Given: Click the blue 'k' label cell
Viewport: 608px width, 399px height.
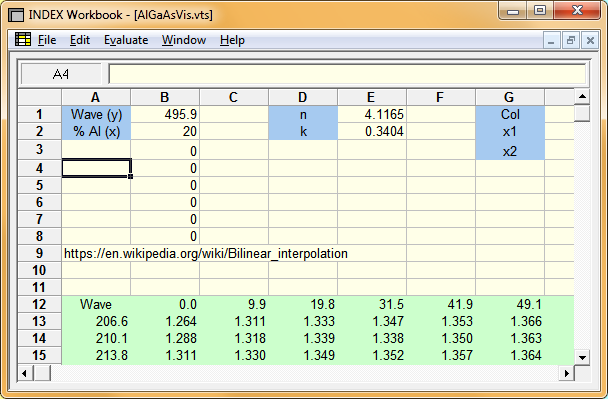Looking at the screenshot, I should pos(303,131).
